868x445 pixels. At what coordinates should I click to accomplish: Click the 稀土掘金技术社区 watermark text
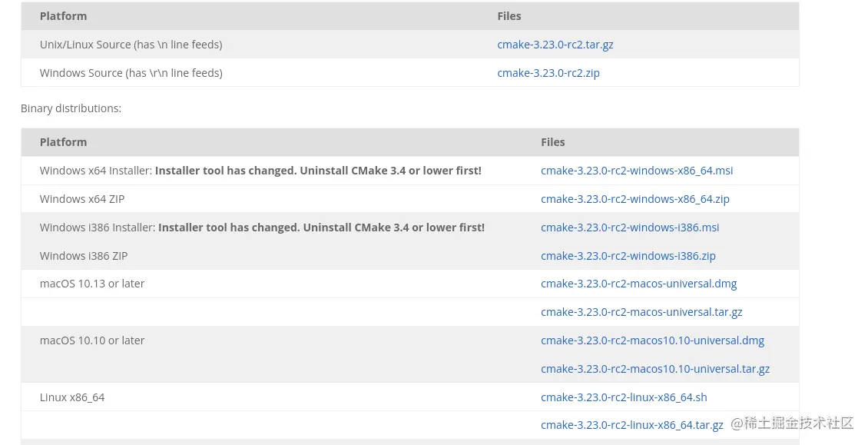(x=791, y=423)
